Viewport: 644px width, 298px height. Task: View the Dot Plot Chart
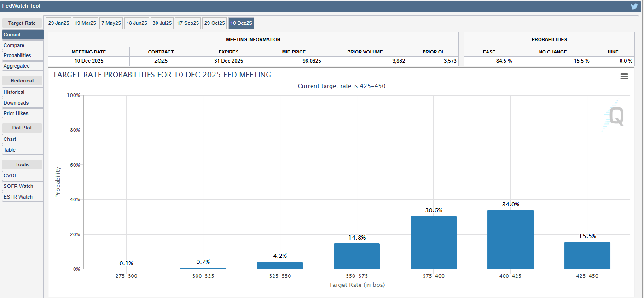tap(22, 139)
